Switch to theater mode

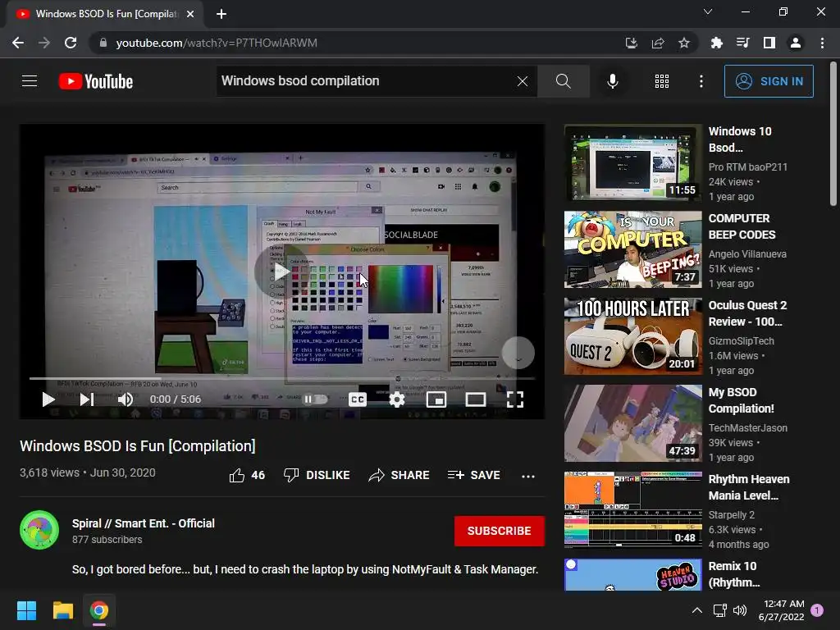(476, 399)
